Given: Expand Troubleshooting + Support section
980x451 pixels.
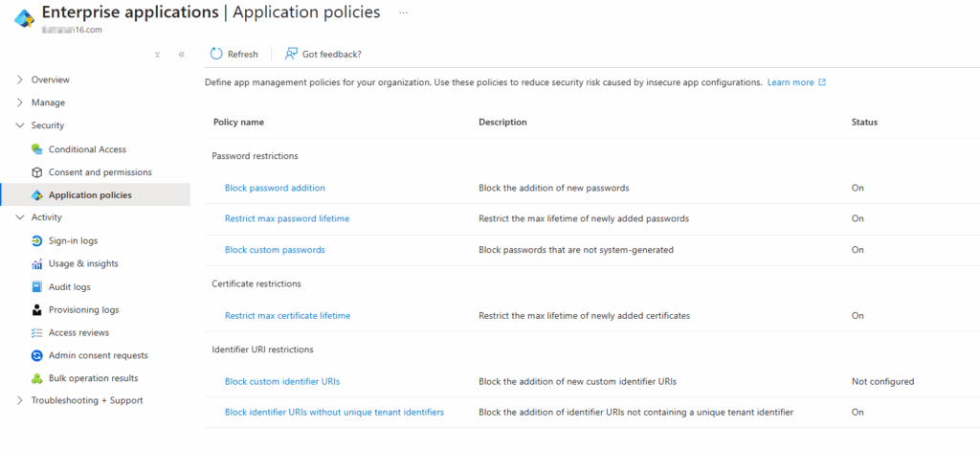Looking at the screenshot, I should (20, 400).
